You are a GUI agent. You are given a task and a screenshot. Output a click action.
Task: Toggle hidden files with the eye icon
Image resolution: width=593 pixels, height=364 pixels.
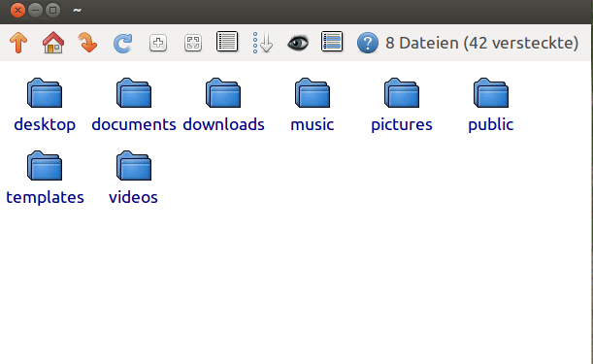click(x=298, y=43)
